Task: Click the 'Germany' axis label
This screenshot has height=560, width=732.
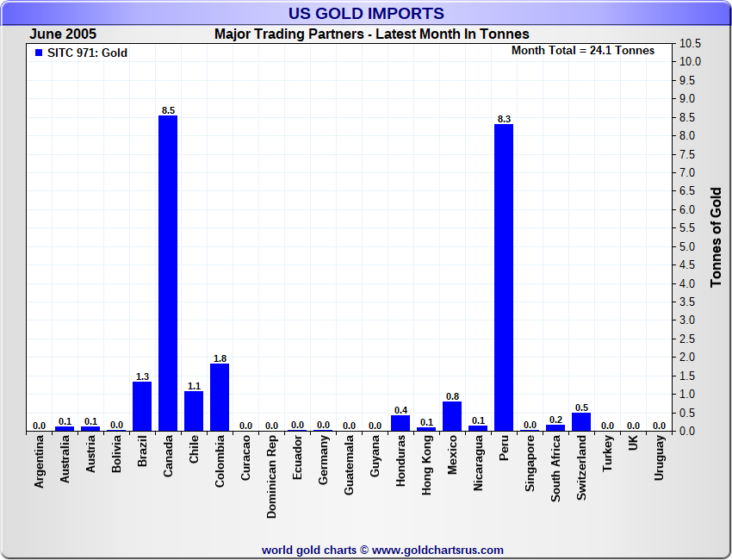Action: click(323, 459)
